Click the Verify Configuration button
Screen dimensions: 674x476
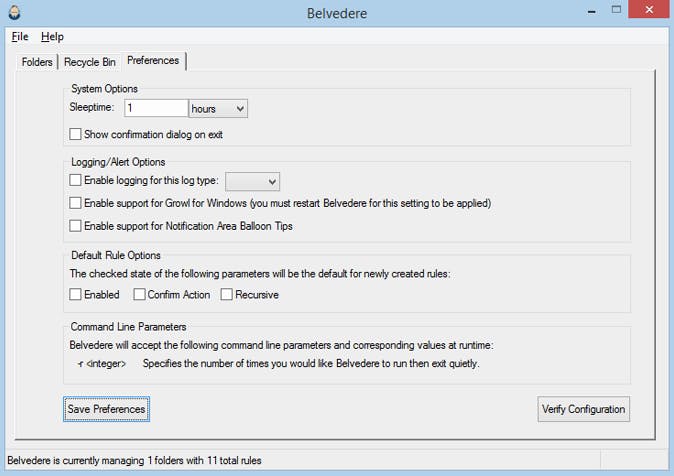coord(583,409)
